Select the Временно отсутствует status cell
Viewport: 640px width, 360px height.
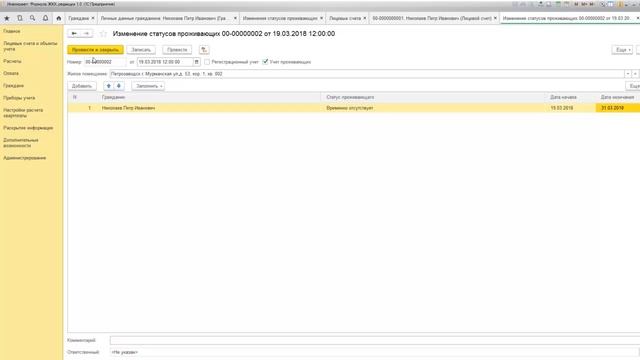click(x=434, y=108)
